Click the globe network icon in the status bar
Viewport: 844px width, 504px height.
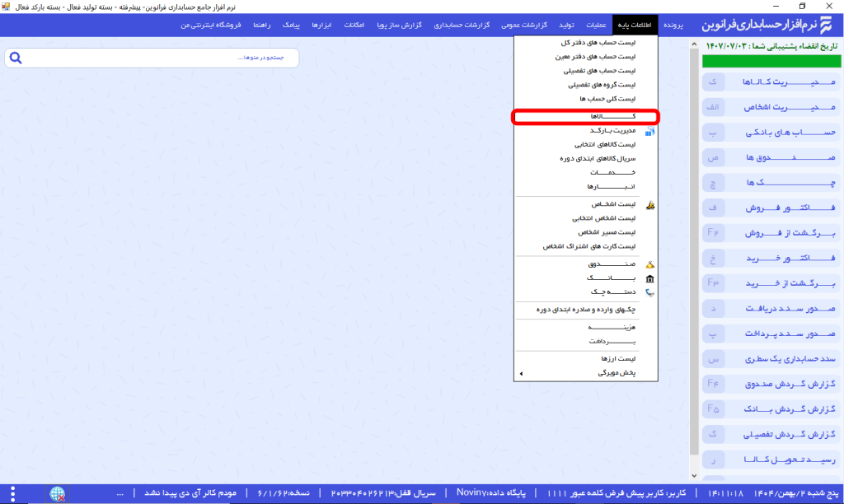(x=58, y=493)
